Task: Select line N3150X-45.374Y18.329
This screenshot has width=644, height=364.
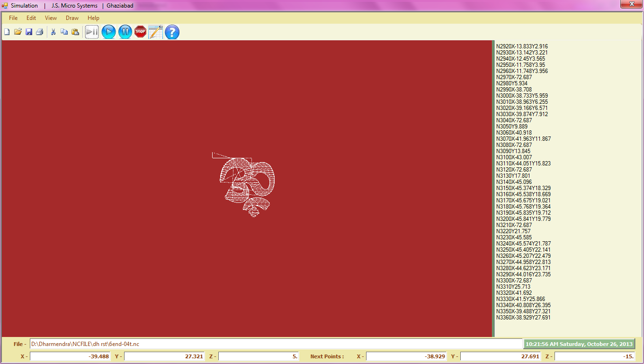Action: pyautogui.click(x=523, y=188)
